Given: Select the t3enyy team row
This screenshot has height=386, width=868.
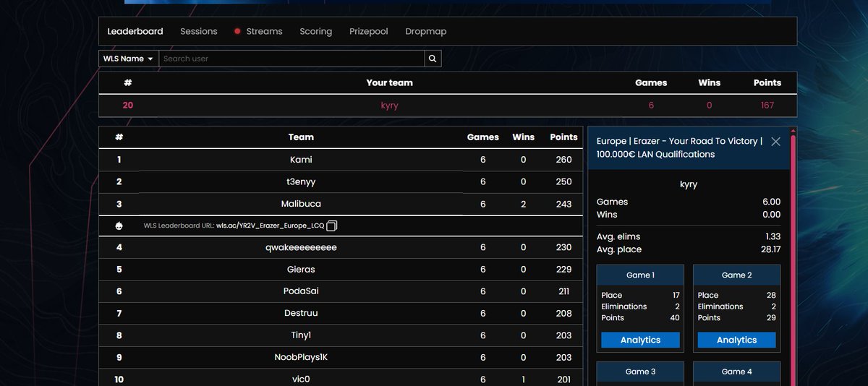Looking at the screenshot, I should pyautogui.click(x=341, y=181).
